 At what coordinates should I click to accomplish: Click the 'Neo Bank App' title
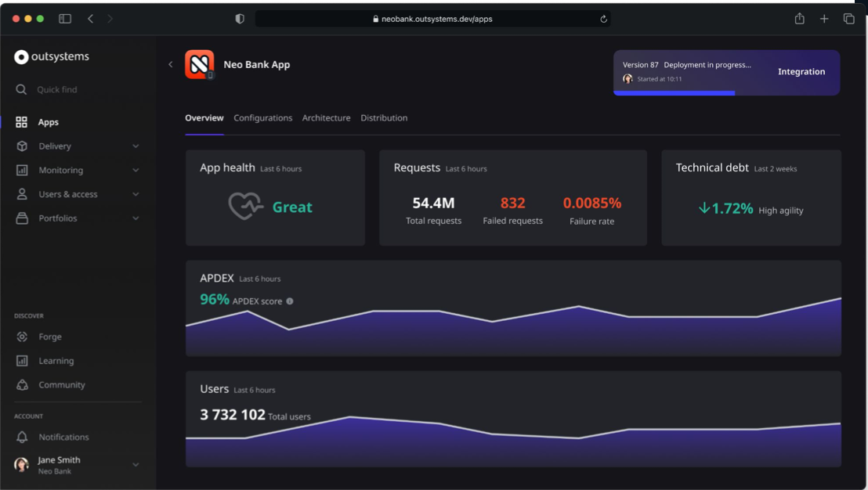click(x=257, y=65)
